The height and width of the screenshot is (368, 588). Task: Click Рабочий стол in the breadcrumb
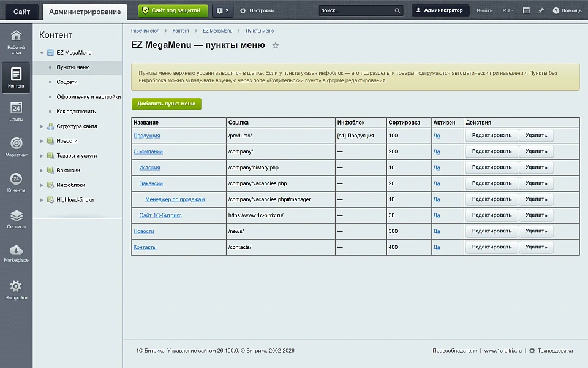[145, 31]
